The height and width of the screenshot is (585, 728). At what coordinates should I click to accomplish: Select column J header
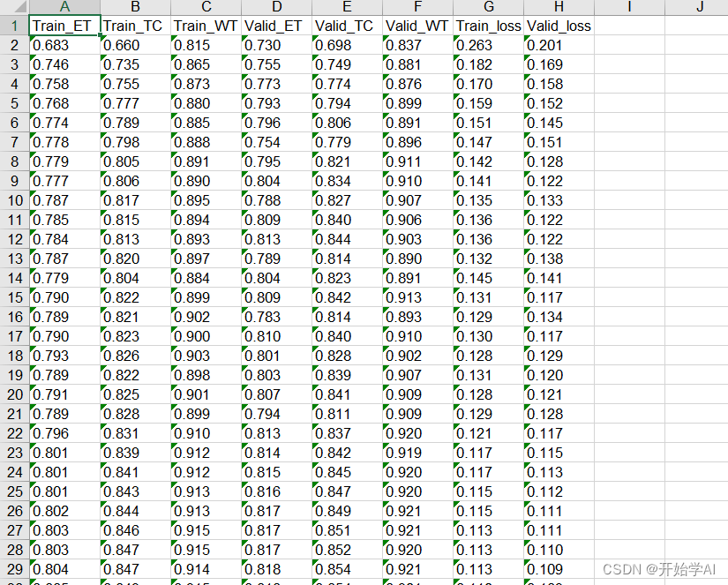[696, 7]
